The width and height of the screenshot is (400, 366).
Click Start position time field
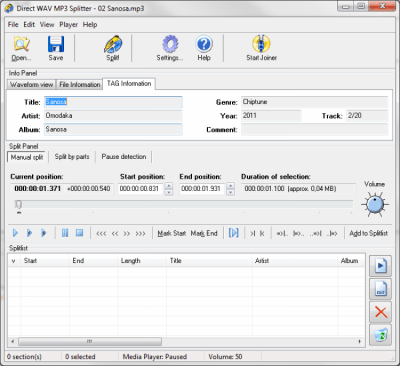coord(141,189)
